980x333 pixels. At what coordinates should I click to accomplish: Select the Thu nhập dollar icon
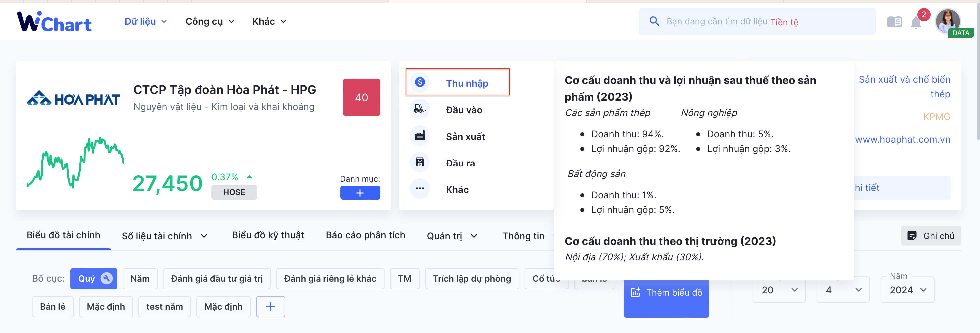[420, 82]
